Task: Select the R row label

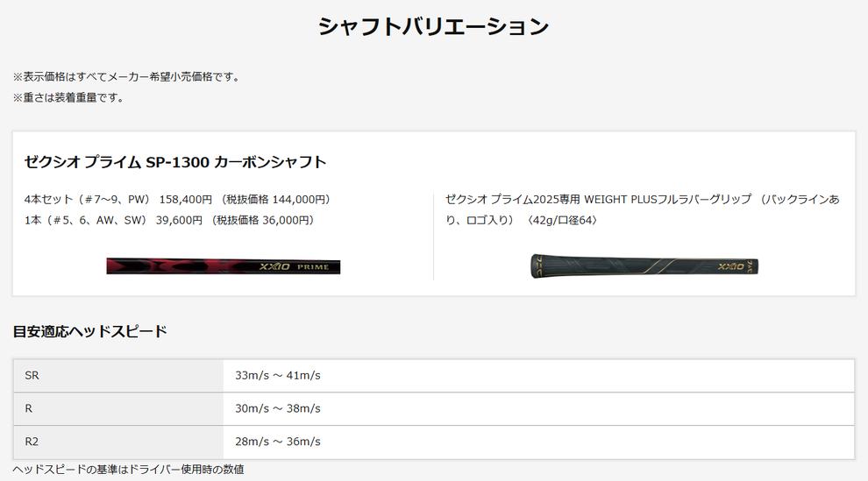Action: pyautogui.click(x=117, y=408)
